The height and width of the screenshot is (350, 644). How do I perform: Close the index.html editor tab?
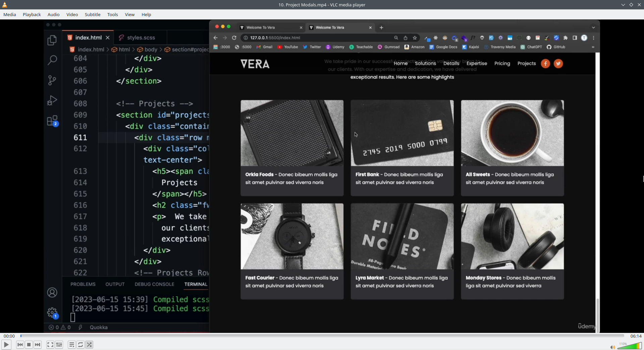pos(108,38)
